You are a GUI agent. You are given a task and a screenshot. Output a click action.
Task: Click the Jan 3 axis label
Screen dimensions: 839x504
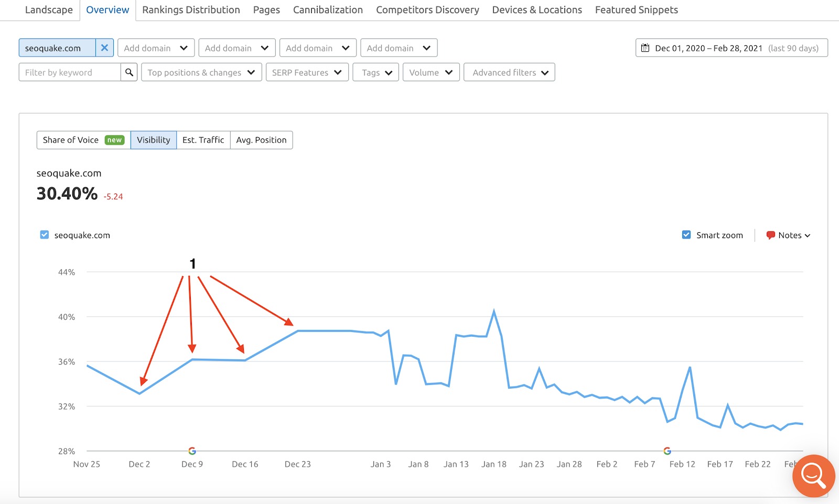pos(381,464)
